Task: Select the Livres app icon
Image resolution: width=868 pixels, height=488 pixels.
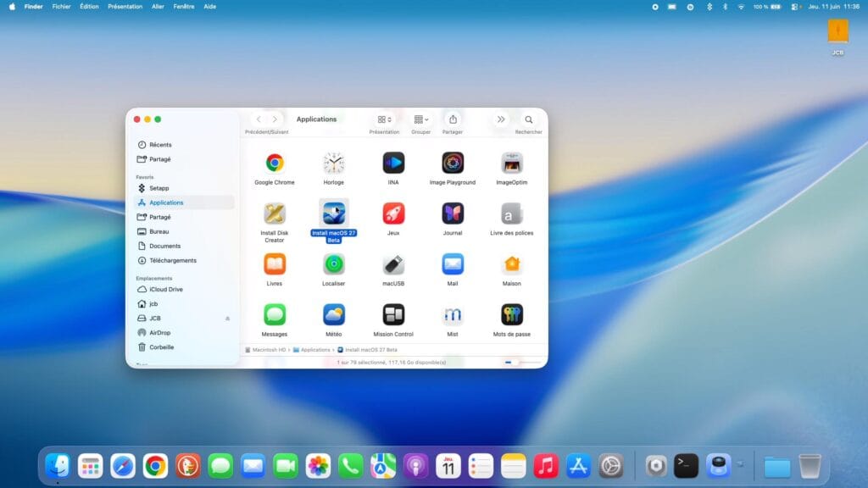Action: pos(275,264)
